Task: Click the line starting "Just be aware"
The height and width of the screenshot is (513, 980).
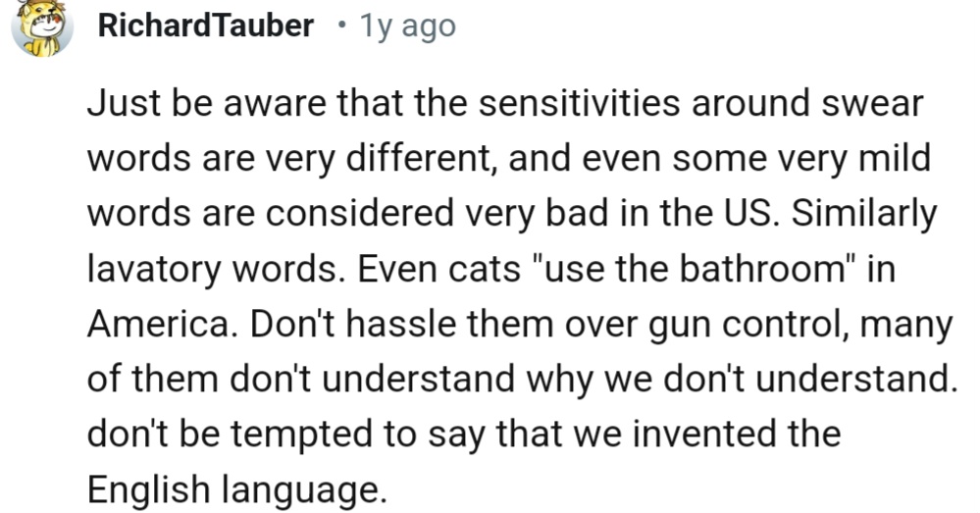Action: pyautogui.click(x=505, y=103)
